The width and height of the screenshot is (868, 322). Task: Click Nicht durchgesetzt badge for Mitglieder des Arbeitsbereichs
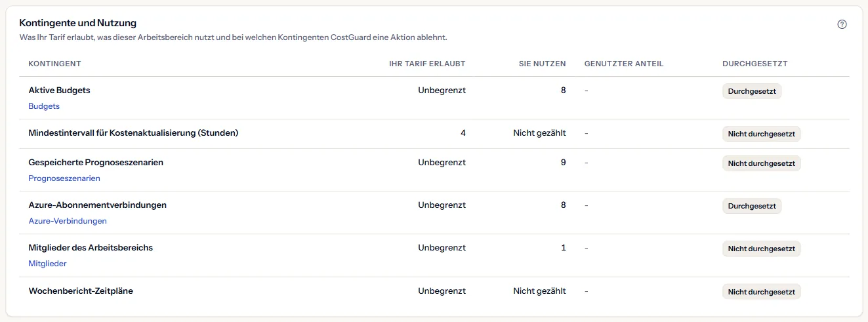(x=762, y=249)
